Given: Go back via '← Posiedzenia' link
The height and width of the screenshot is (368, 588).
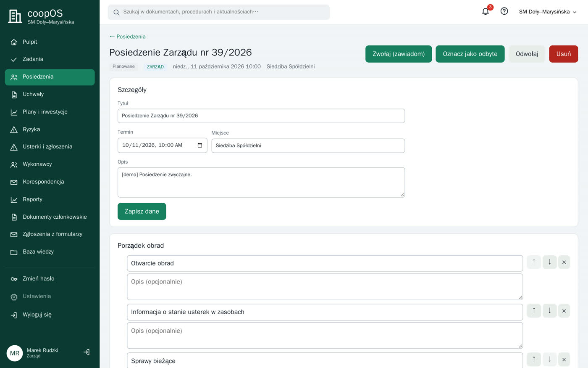Looking at the screenshot, I should 127,37.
